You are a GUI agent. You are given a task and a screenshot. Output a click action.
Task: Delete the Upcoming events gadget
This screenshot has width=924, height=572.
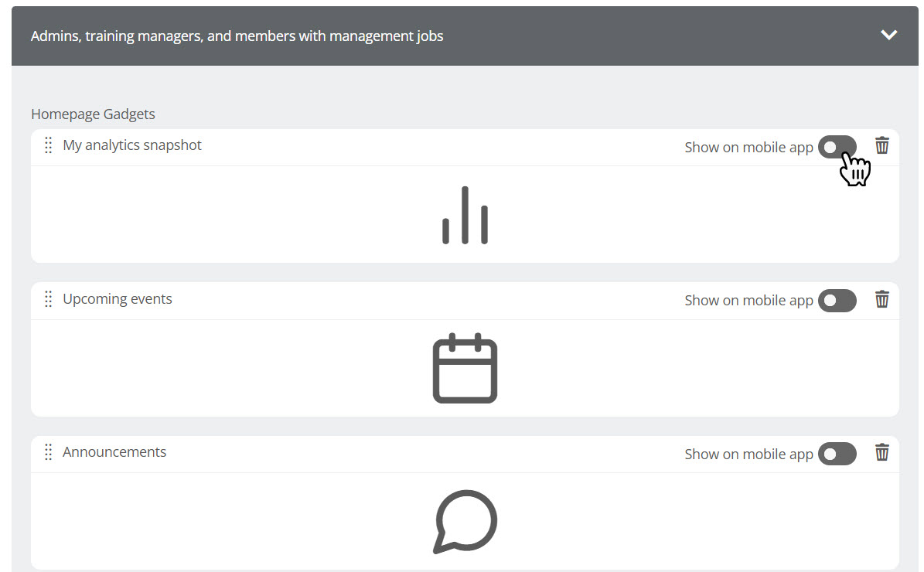pyautogui.click(x=881, y=299)
